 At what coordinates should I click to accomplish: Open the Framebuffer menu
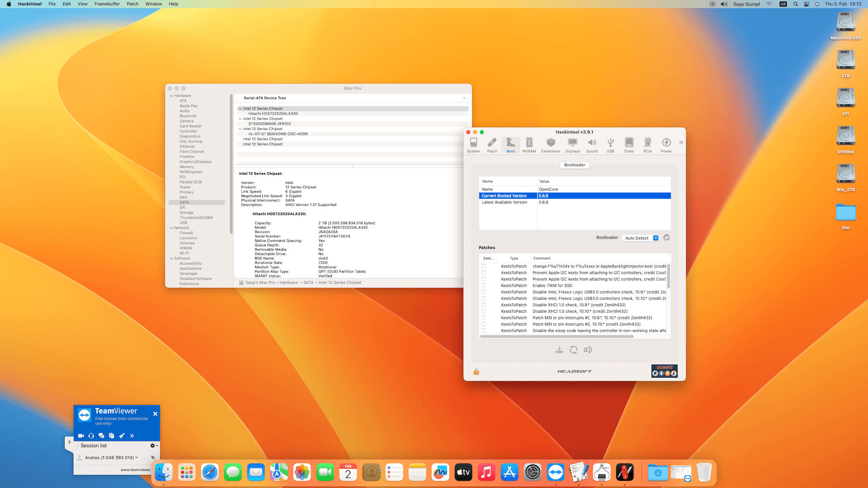coord(107,4)
